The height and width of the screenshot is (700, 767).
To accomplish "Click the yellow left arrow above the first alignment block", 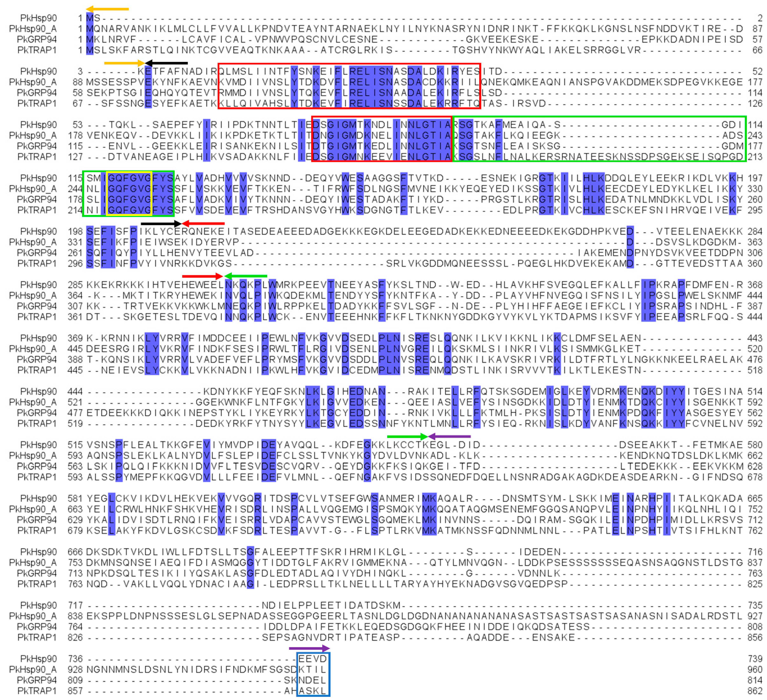I will coord(107,9).
